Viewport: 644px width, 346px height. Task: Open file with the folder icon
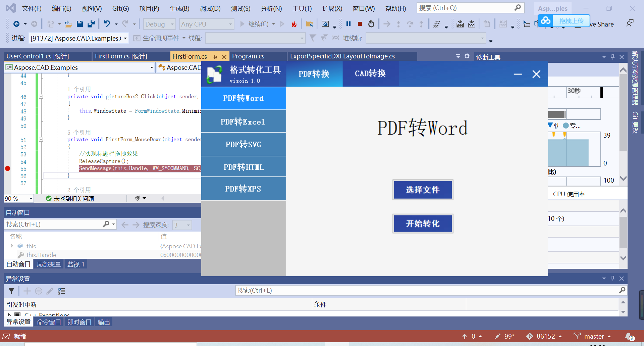pos(68,24)
